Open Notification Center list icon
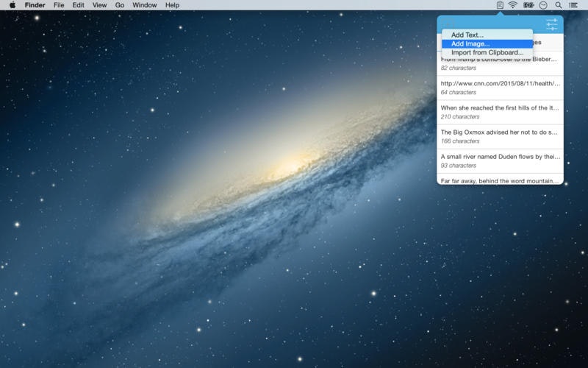Viewport: 588px width, 368px height. click(573, 5)
